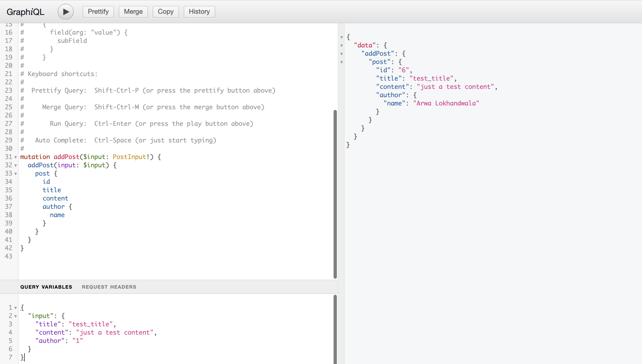
Task: Collapse the "input" object in the variables editor
Action: (15, 316)
